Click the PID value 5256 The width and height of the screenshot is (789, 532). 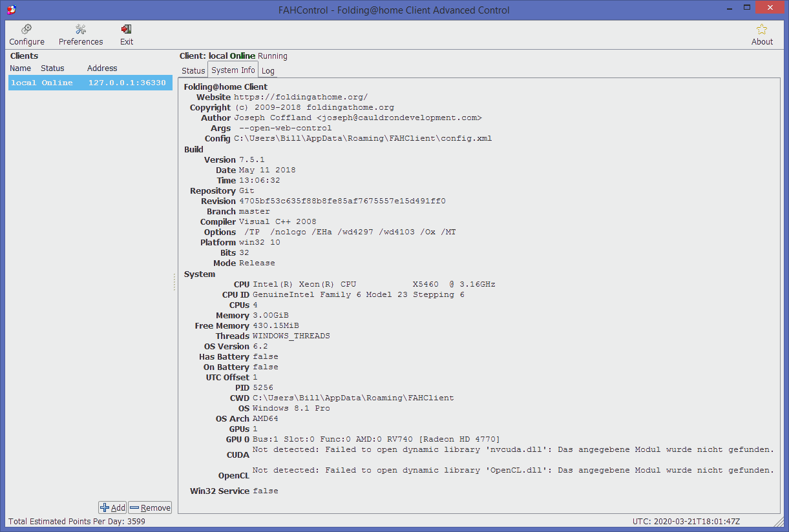tap(263, 387)
